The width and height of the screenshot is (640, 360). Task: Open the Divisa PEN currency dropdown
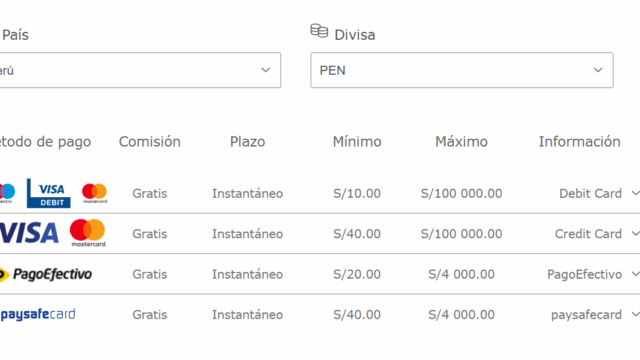[x=462, y=70]
